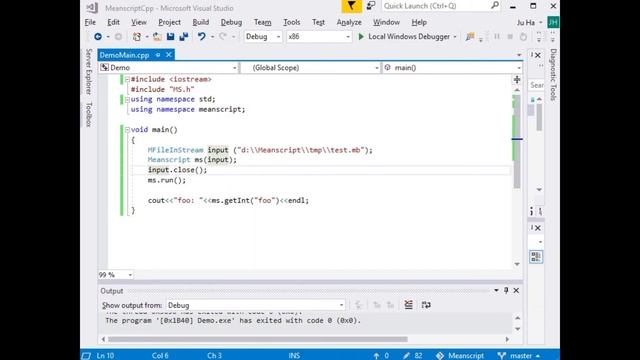Click the split editor plus icon
The width and height of the screenshot is (640, 360).
(x=517, y=80)
